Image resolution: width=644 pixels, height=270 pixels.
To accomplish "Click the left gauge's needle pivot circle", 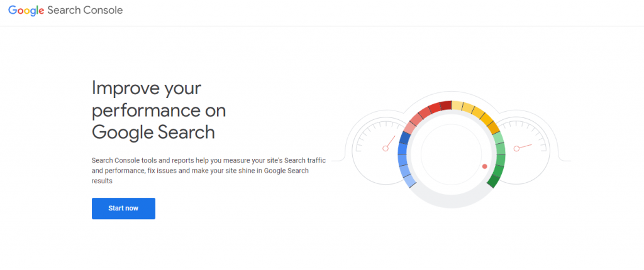I will [x=385, y=149].
